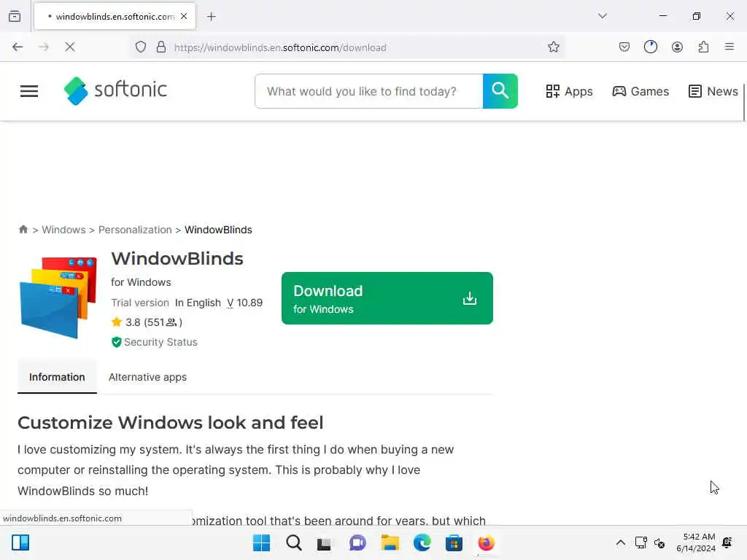Go back to previous page
The height and width of the screenshot is (560, 747).
point(18,47)
